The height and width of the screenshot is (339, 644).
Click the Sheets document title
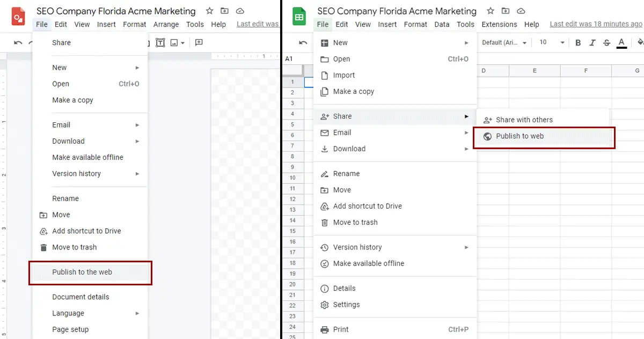pyautogui.click(x=397, y=11)
